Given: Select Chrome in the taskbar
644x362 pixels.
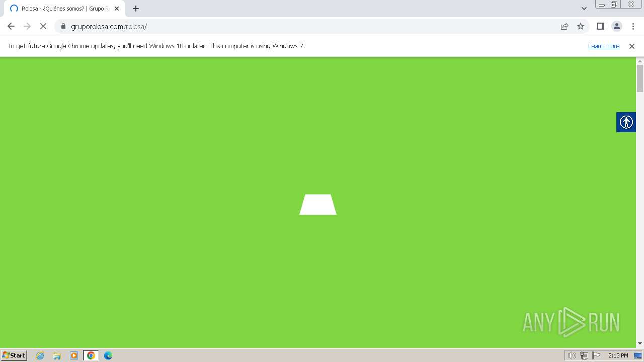Looking at the screenshot, I should (x=91, y=355).
